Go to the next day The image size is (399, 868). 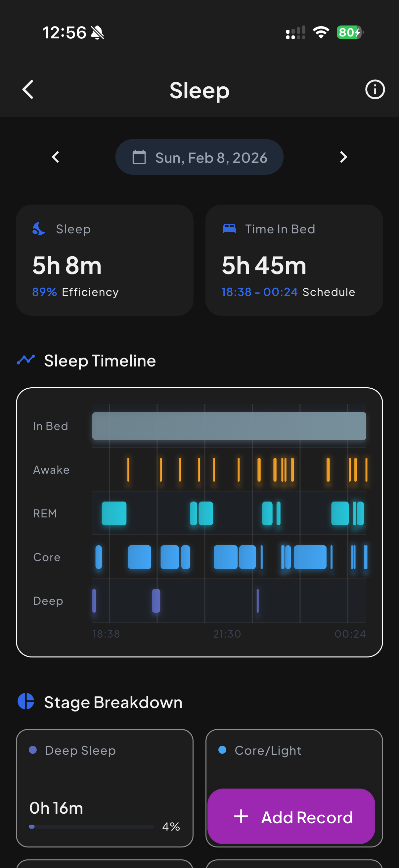click(343, 157)
